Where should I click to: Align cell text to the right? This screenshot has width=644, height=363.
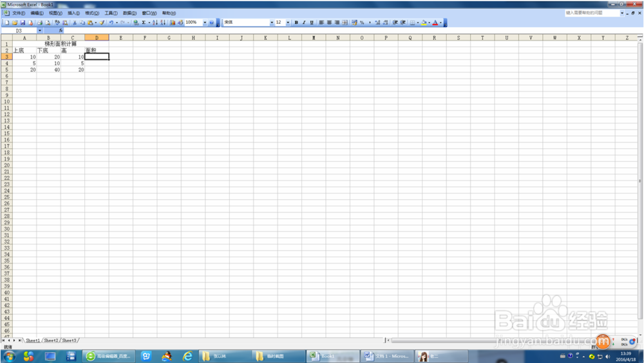[337, 23]
